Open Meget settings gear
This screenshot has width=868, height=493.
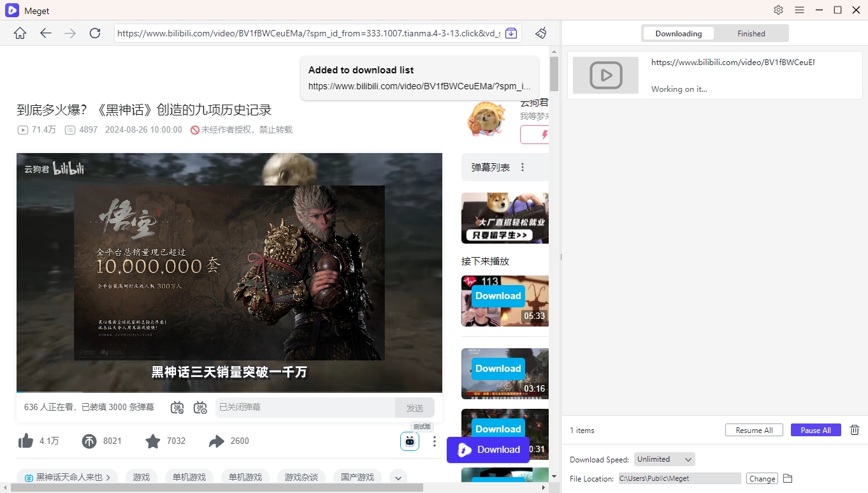778,10
